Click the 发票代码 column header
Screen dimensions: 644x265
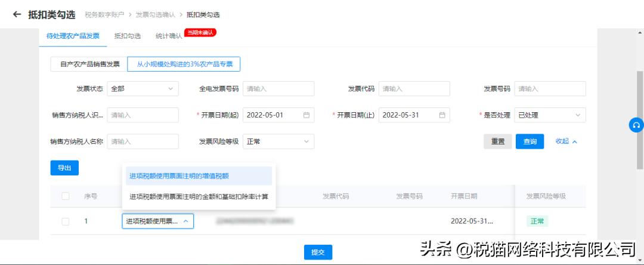[336, 196]
